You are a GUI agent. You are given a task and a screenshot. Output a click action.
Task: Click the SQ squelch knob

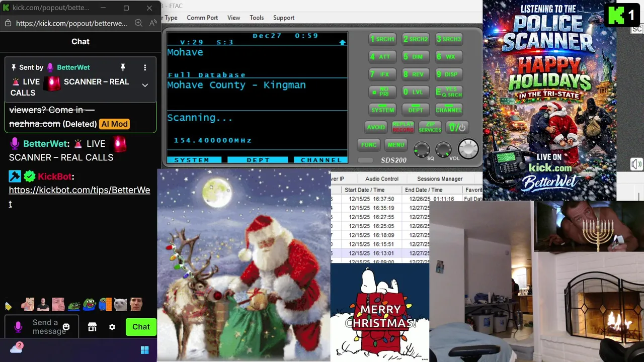pos(422,149)
